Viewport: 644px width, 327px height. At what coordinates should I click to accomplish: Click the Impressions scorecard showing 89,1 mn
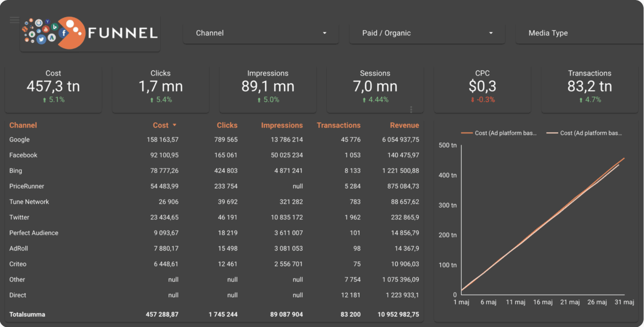268,89
